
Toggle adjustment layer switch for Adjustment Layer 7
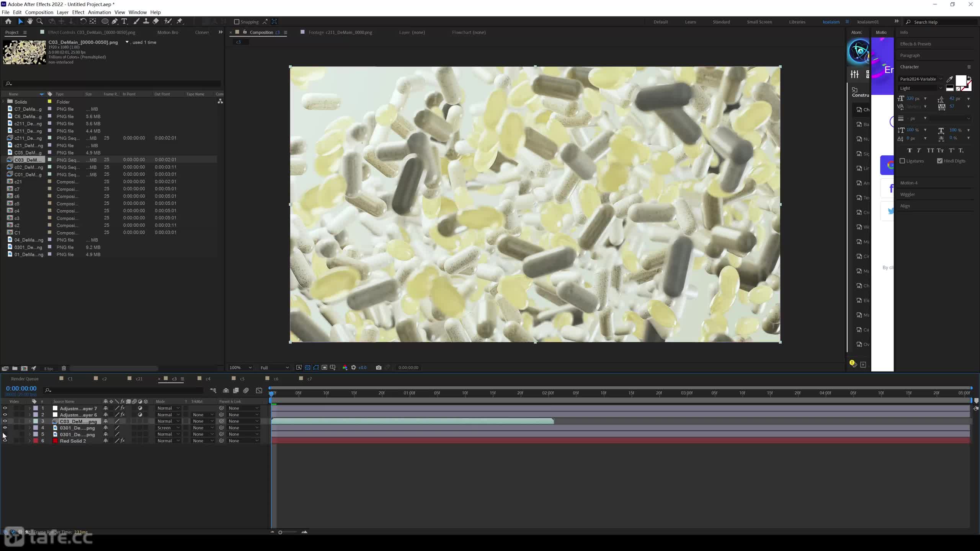[x=140, y=408]
